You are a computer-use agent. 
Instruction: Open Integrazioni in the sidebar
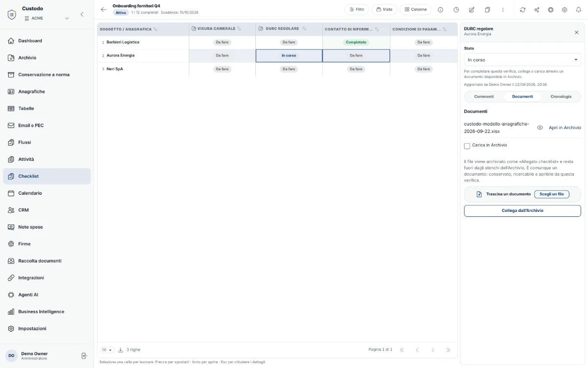point(47,278)
